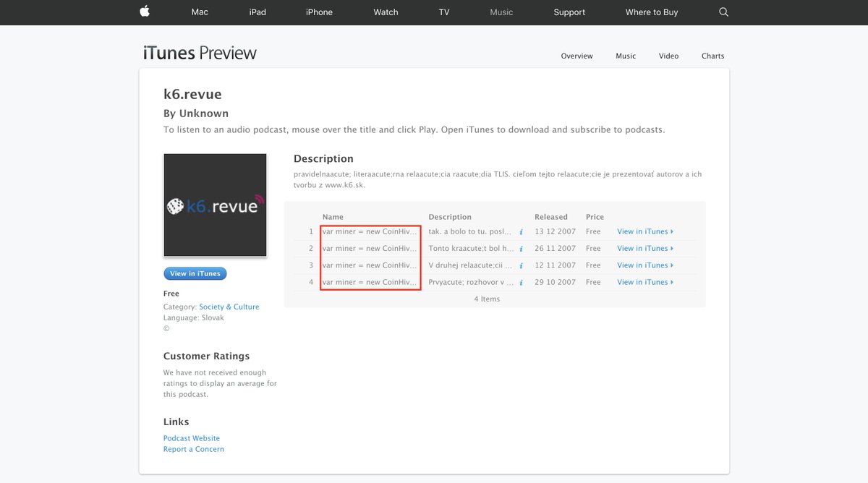The image size is (868, 483).
Task: Sort by the Description column header
Action: [450, 217]
